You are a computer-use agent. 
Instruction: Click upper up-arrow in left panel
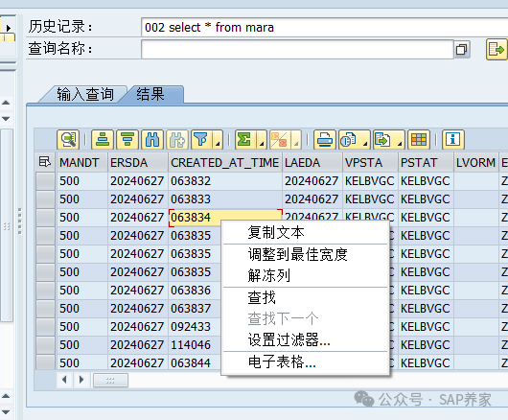[x=6, y=103]
